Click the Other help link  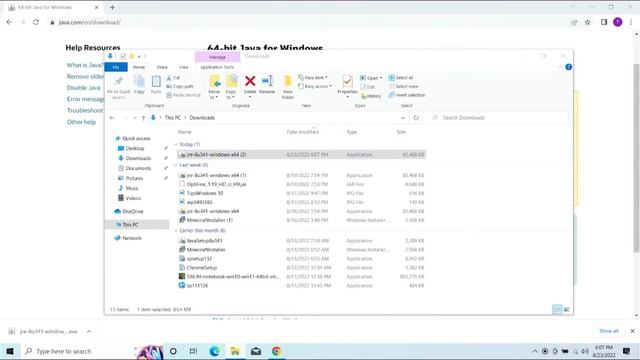tap(81, 122)
